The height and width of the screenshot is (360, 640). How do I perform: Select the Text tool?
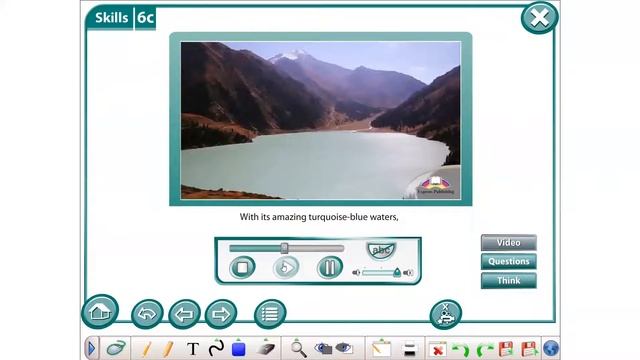[193, 349]
